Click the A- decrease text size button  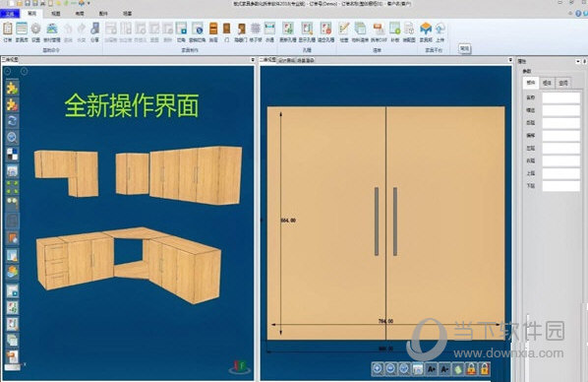point(444,369)
